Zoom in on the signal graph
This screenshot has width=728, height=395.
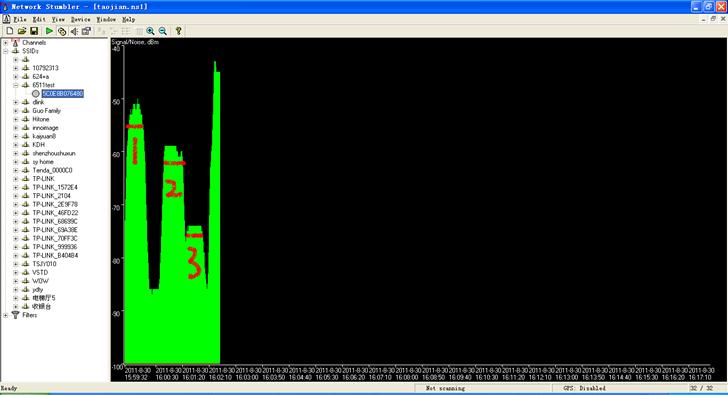(x=150, y=31)
